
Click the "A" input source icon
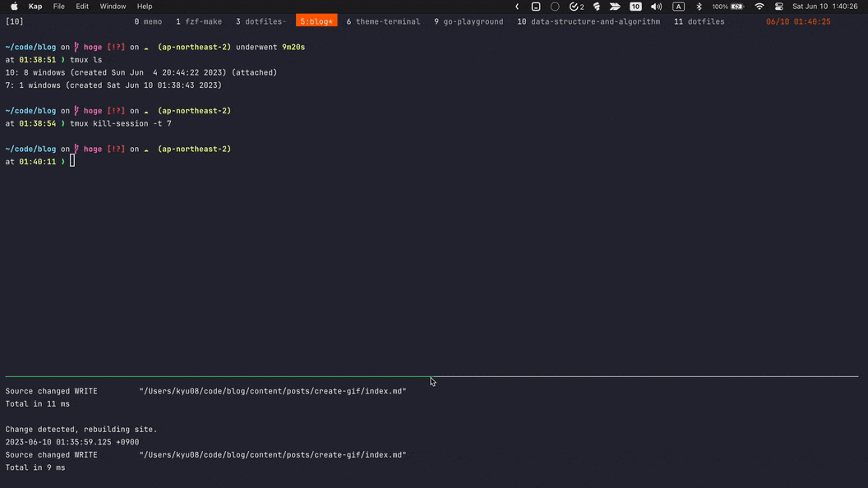pos(678,6)
